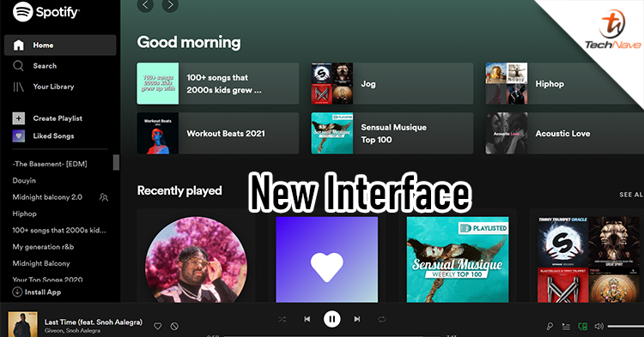Click the Install App download icon
This screenshot has height=337, width=644.
(x=17, y=292)
